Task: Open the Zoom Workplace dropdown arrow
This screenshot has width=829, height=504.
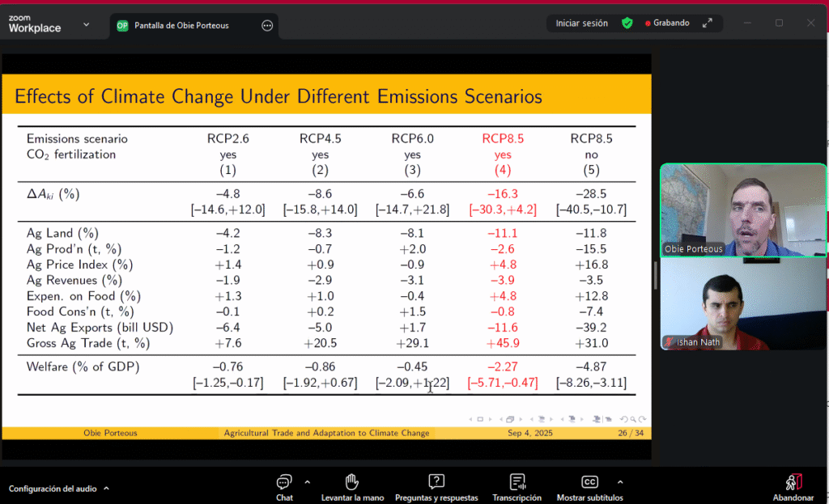Action: (86, 25)
